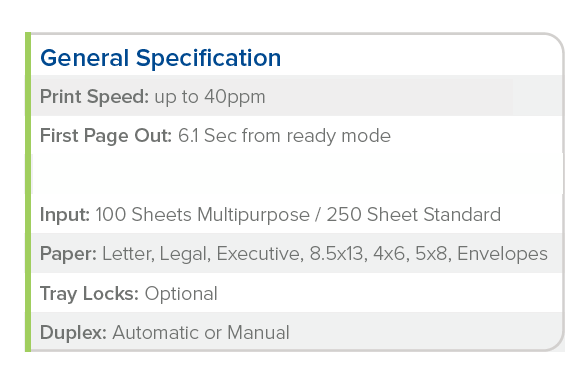Viewport: 587px width, 392px height.
Task: Select the First Page Out label
Action: click(x=106, y=136)
